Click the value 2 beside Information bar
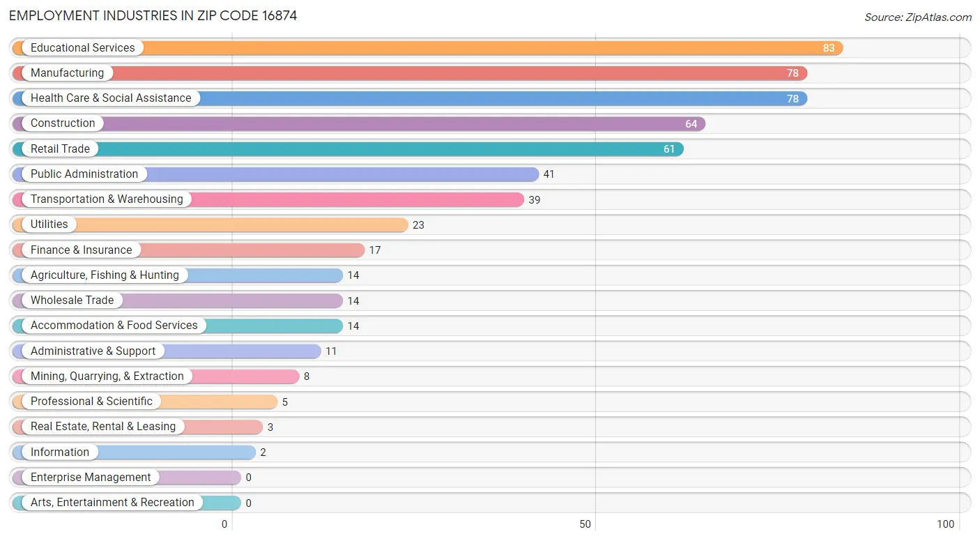980x541 pixels. pyautogui.click(x=263, y=452)
